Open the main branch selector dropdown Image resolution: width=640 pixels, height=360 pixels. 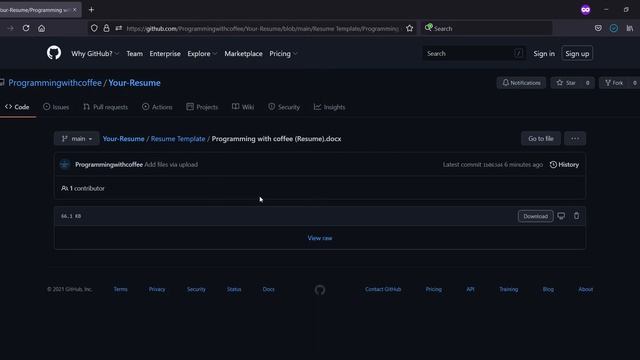[76, 139]
